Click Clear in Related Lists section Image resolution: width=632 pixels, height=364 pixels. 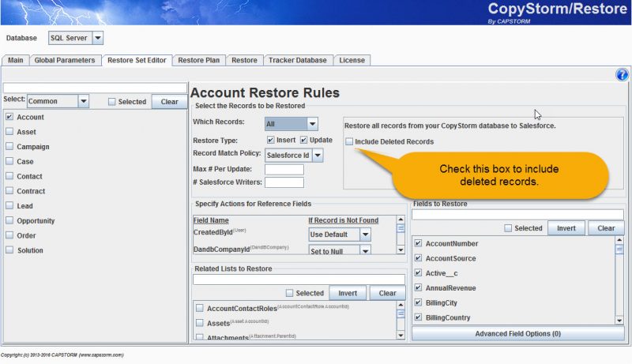pyautogui.click(x=387, y=293)
